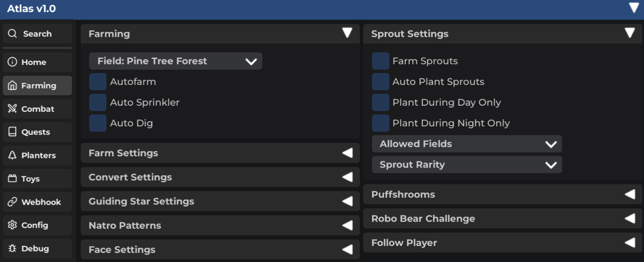This screenshot has width=644, height=262.
Task: Expand the Convert Settings section
Action: tap(220, 177)
